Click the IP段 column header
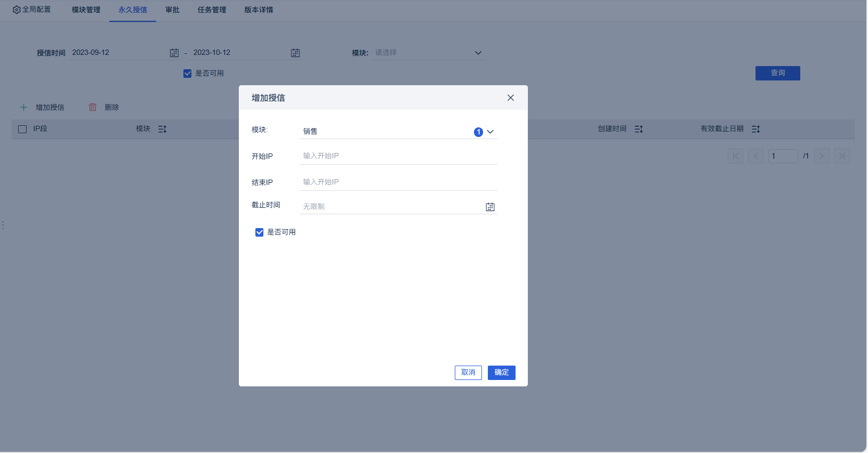The width and height of the screenshot is (868, 453). pyautogui.click(x=40, y=129)
